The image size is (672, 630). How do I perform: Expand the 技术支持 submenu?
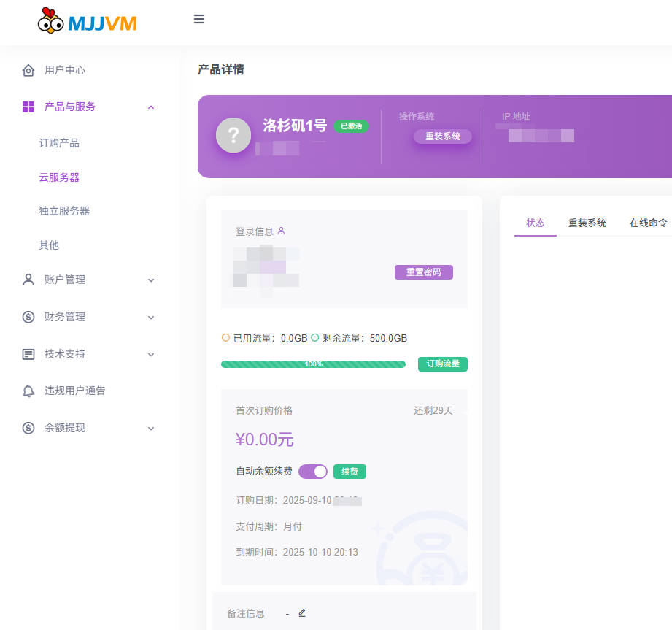tap(151, 354)
